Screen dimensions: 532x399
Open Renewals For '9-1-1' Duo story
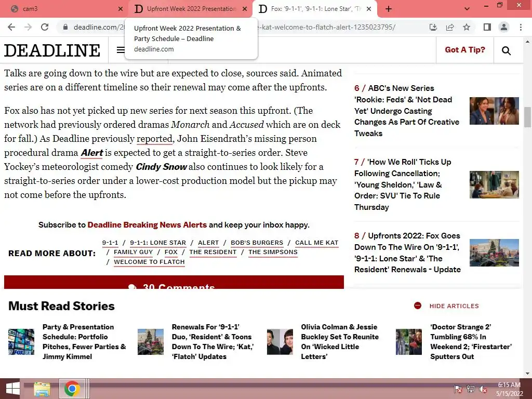pyautogui.click(x=212, y=342)
